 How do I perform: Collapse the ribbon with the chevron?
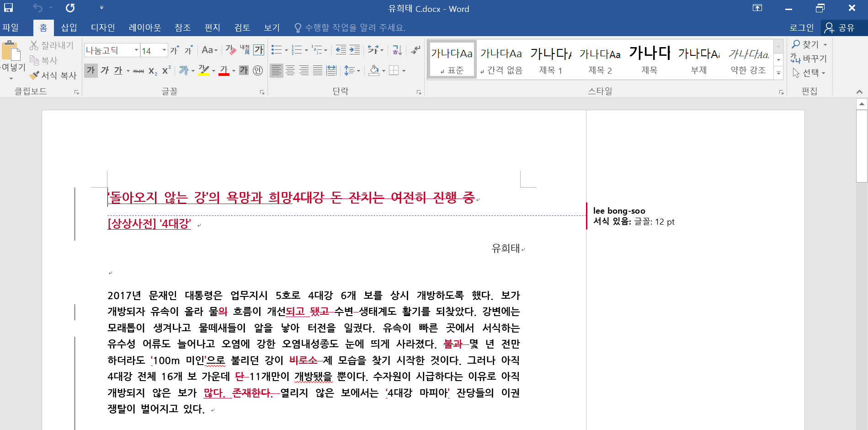click(x=860, y=92)
